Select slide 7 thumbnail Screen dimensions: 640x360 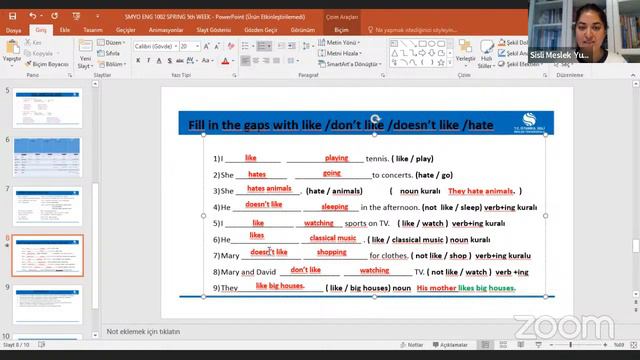coord(47,206)
